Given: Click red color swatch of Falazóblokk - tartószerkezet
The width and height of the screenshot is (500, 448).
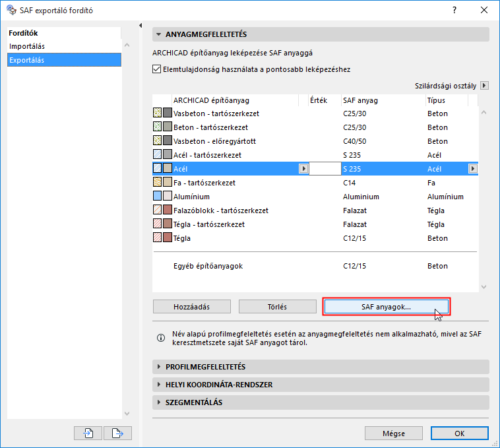Looking at the screenshot, I should click(x=168, y=210).
